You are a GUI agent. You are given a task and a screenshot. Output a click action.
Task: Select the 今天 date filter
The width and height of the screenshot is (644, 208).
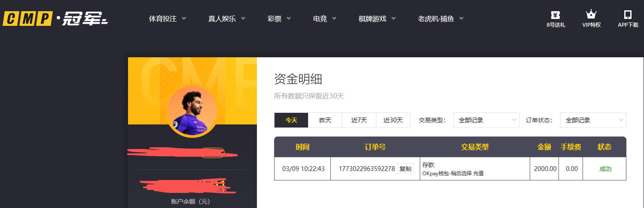click(291, 120)
